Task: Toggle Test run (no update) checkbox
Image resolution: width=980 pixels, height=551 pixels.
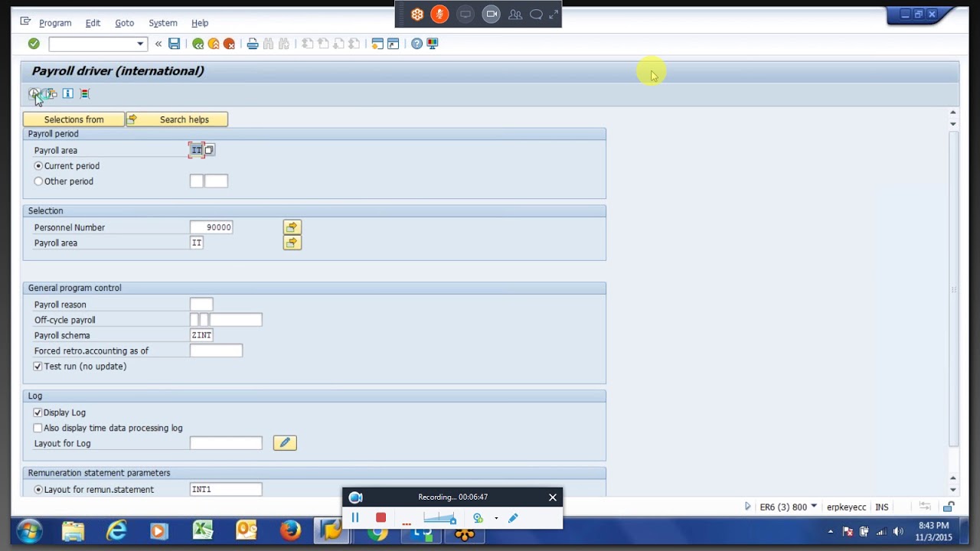Action: click(x=38, y=367)
